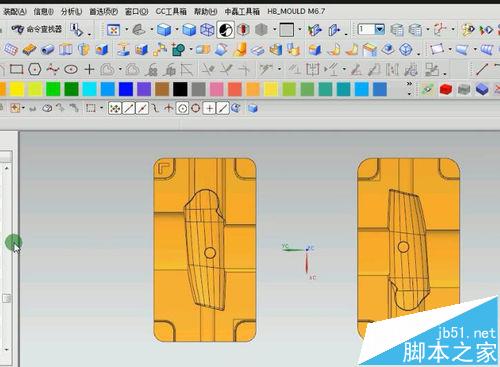This screenshot has width=500, height=367.
Task: Click the red solid block icon
Action: (x=446, y=89)
